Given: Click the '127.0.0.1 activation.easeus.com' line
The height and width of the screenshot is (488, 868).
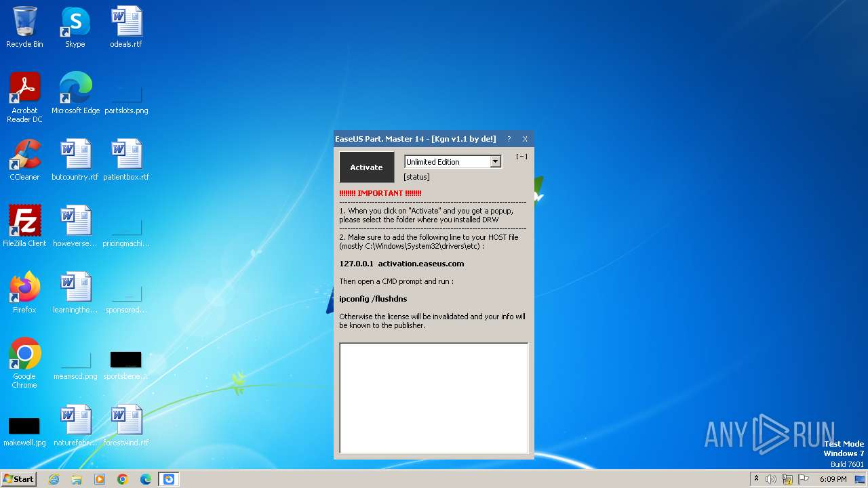Looking at the screenshot, I should (x=401, y=264).
